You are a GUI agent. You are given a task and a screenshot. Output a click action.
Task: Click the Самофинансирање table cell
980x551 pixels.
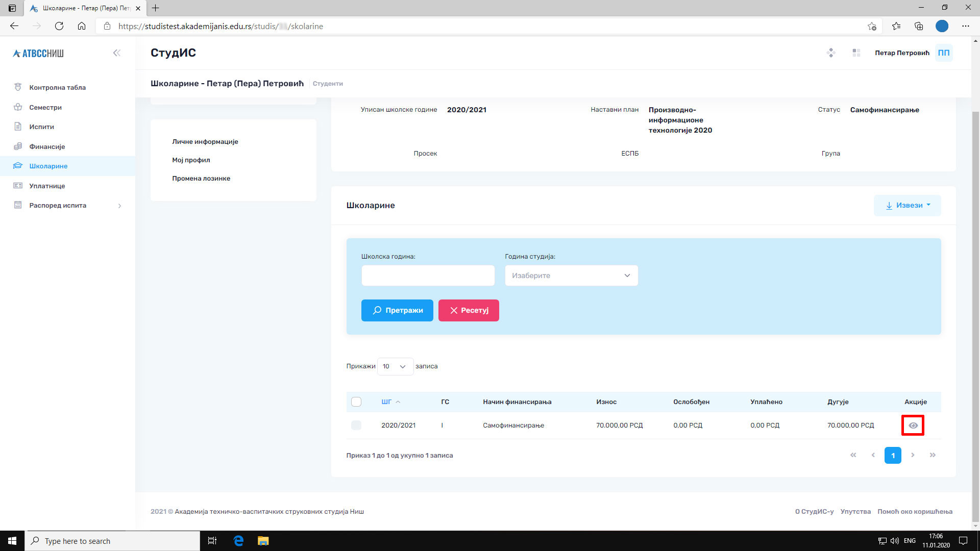pos(513,425)
